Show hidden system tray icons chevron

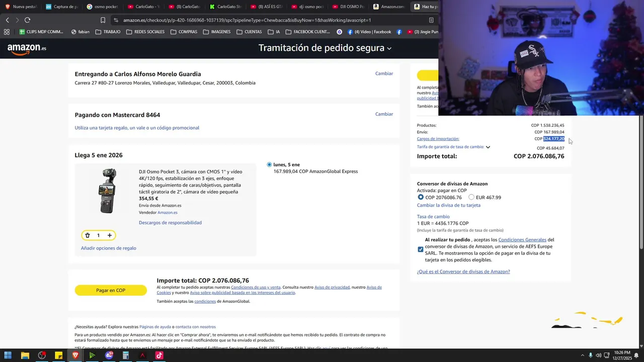point(583,355)
